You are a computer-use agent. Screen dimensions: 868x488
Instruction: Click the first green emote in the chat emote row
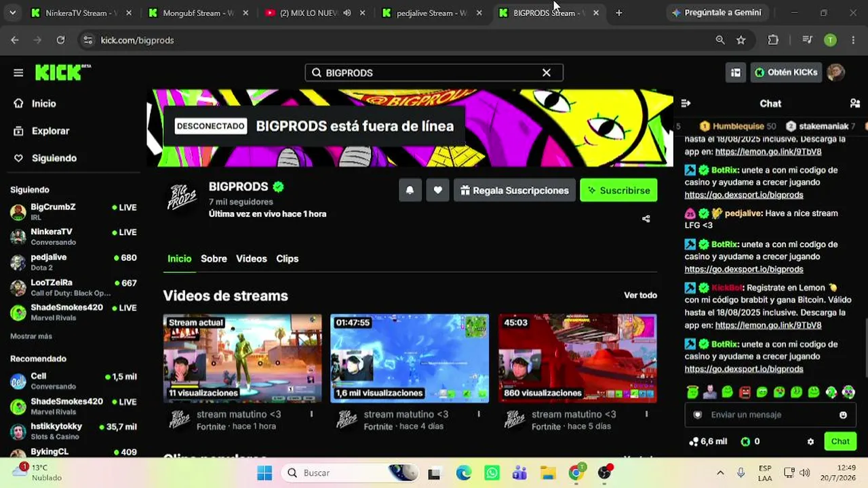coord(692,392)
